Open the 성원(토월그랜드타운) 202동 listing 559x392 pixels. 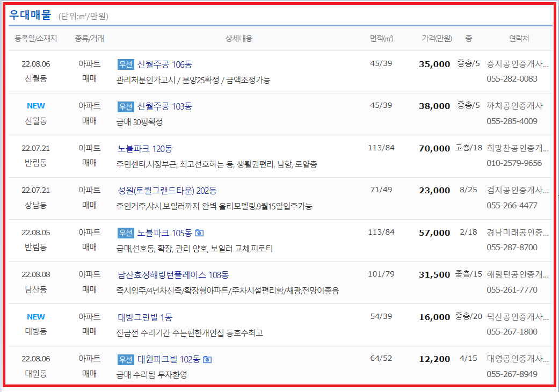pyautogui.click(x=167, y=191)
